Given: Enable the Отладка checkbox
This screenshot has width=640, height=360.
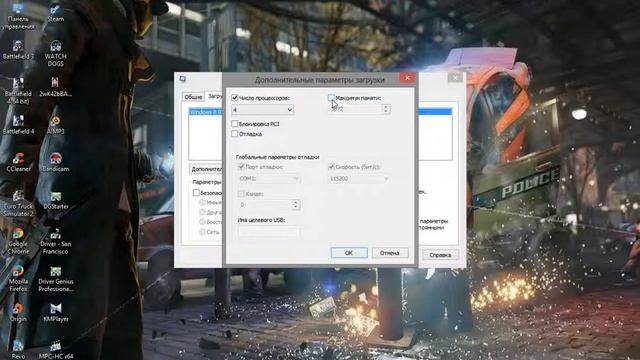Looking at the screenshot, I should 235,134.
